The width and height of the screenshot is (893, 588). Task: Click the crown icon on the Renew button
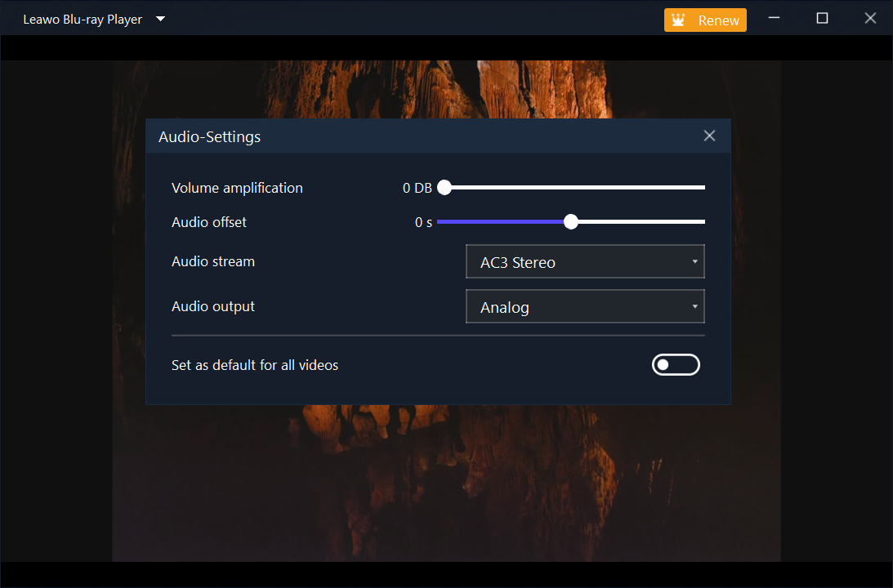(x=679, y=20)
